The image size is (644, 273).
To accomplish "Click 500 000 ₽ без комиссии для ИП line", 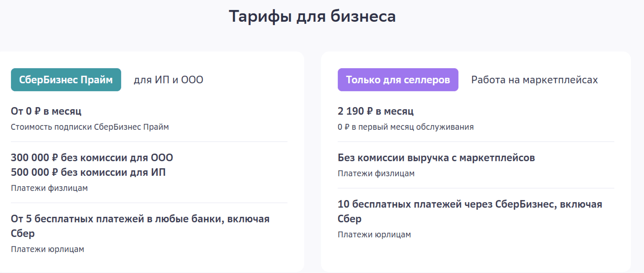I will (x=88, y=172).
